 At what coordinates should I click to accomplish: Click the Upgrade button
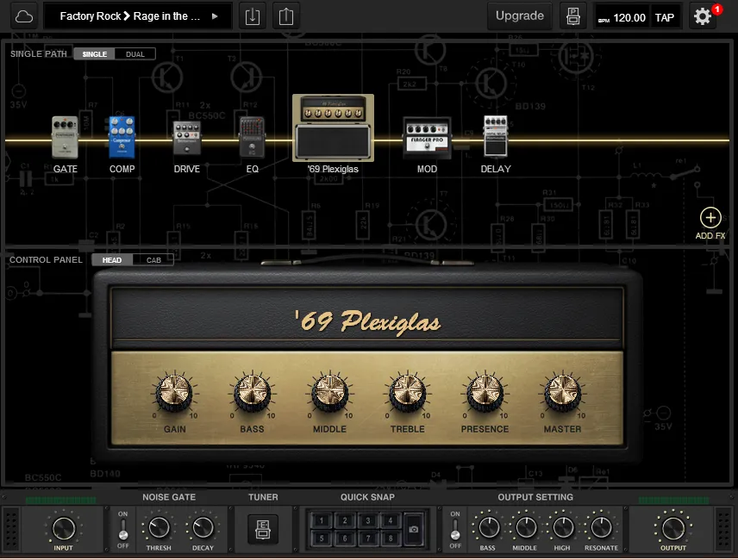click(x=520, y=16)
